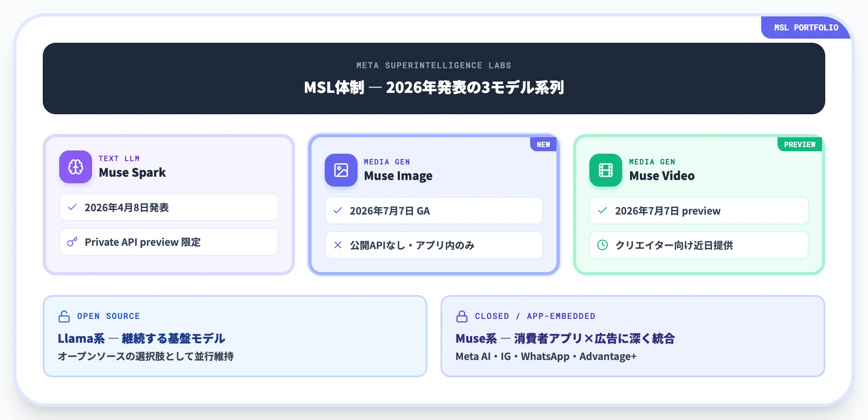Screen dimensions: 868x420
Task: Click the clock icon beside クリエイター向け近日提供
Action: [603, 245]
